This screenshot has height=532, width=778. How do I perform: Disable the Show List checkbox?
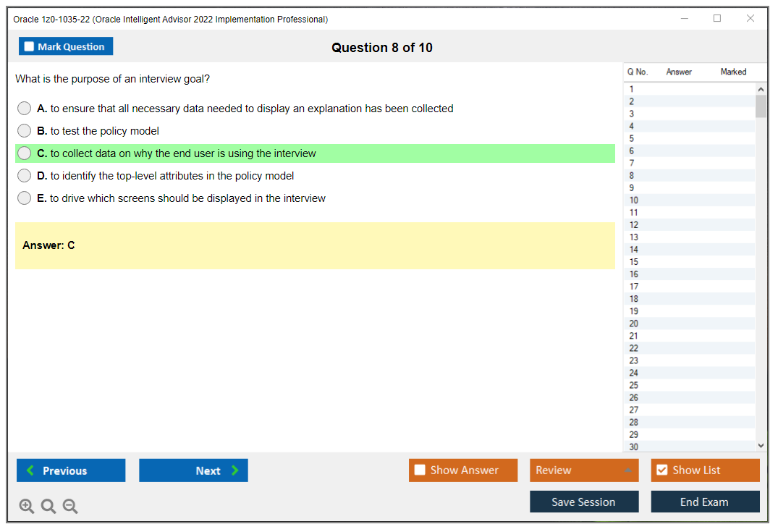pyautogui.click(x=661, y=470)
